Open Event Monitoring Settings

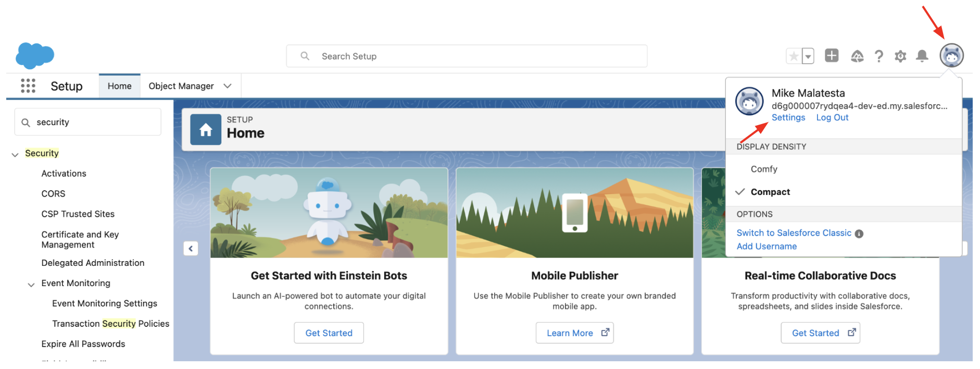coord(105,303)
